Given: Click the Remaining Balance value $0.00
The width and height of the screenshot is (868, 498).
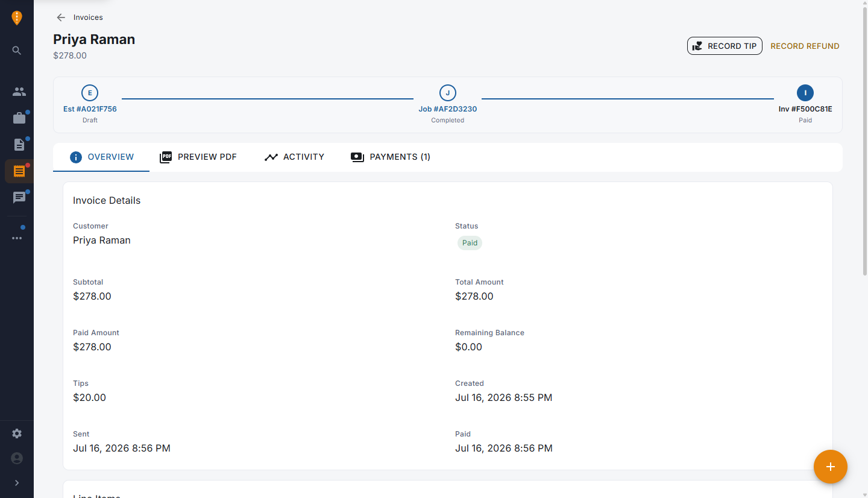Looking at the screenshot, I should (x=468, y=347).
